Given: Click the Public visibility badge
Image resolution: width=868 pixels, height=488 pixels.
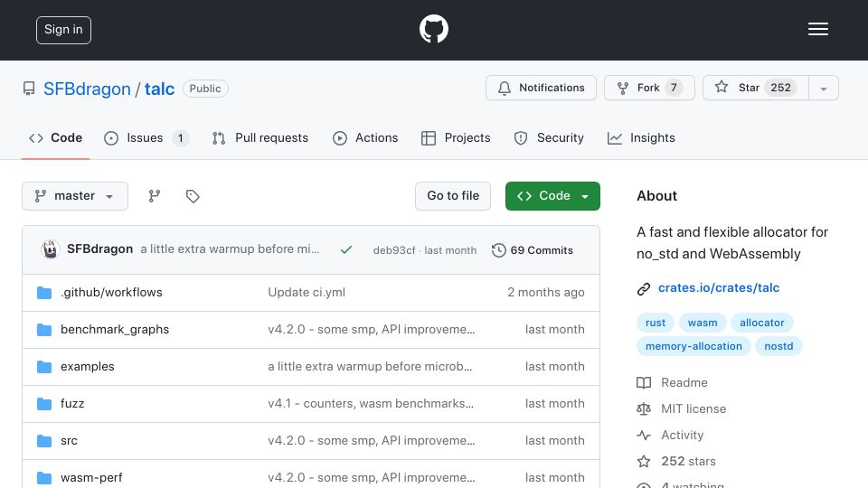Looking at the screenshot, I should (x=205, y=89).
